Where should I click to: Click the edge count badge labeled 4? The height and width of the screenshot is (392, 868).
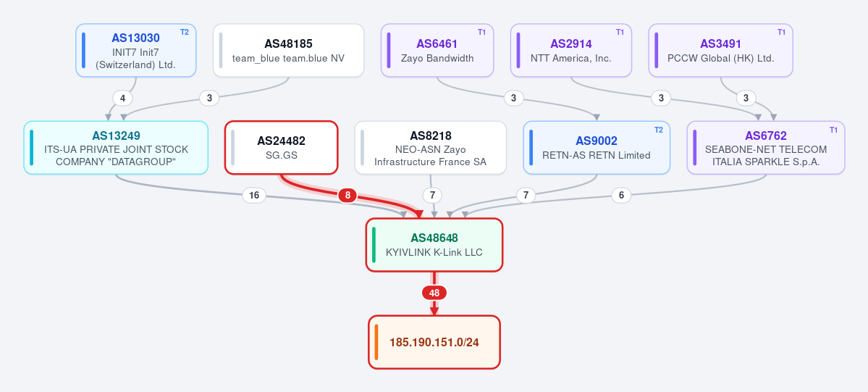(x=122, y=98)
